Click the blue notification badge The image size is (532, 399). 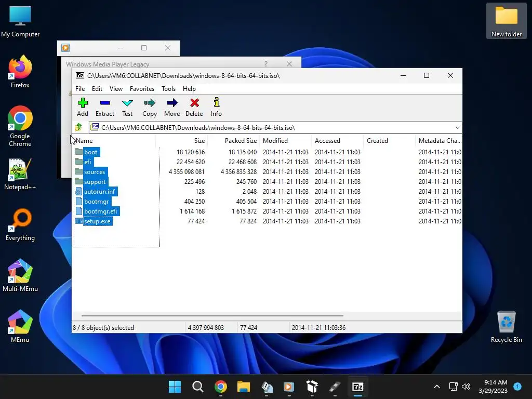pyautogui.click(x=517, y=386)
